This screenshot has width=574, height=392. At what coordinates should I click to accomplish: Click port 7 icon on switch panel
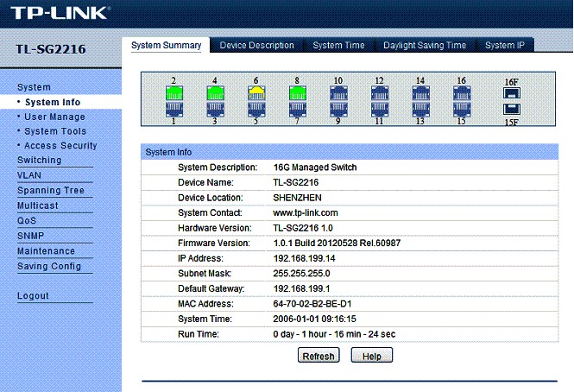[298, 109]
